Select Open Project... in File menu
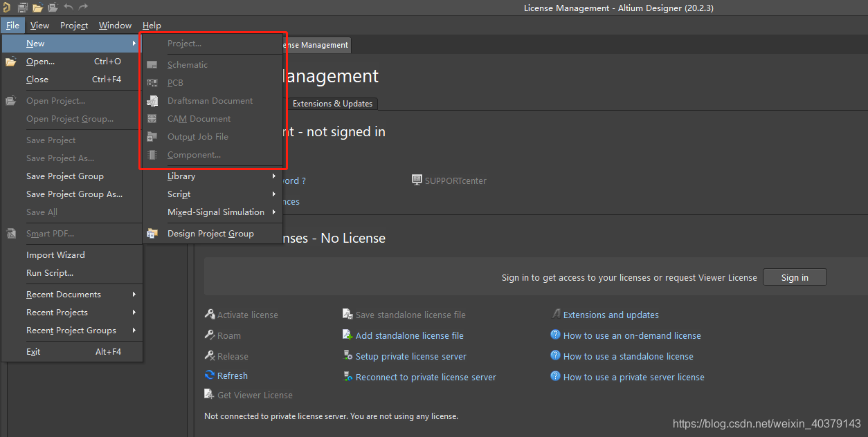This screenshot has width=868, height=437. [72, 101]
